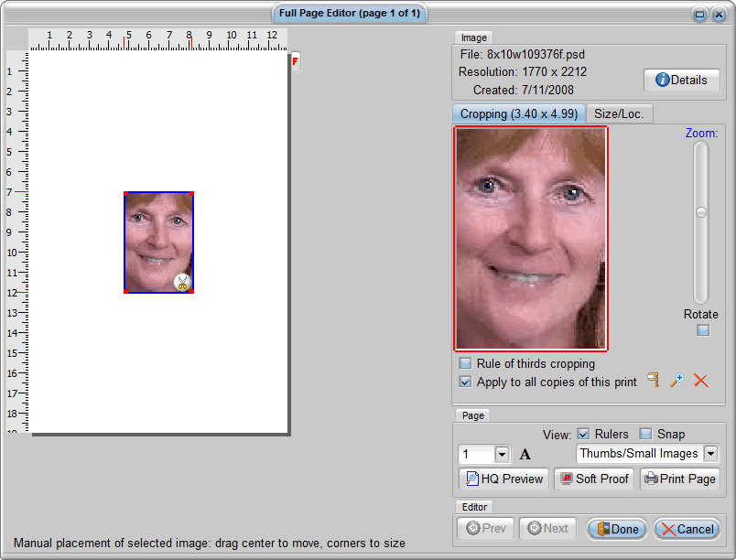
Task: Click the scissors crop icon on the image
Action: 182,283
